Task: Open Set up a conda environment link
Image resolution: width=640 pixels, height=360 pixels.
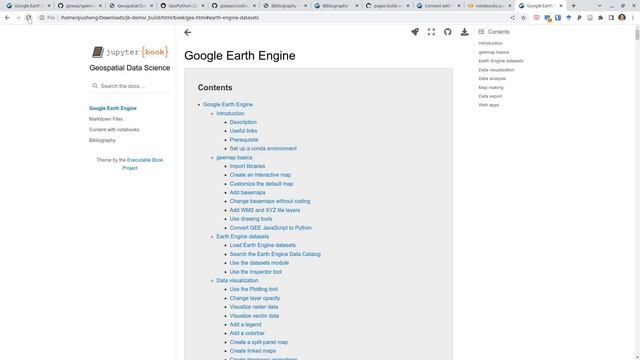Action: coord(263,149)
